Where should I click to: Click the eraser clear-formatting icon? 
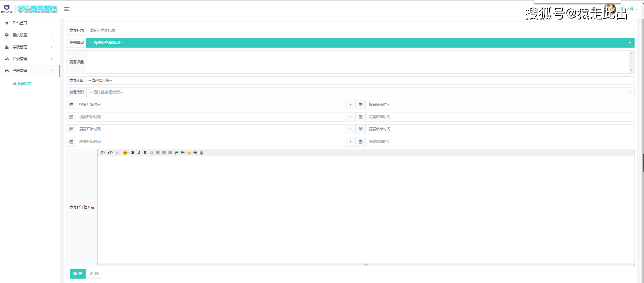tap(152, 153)
